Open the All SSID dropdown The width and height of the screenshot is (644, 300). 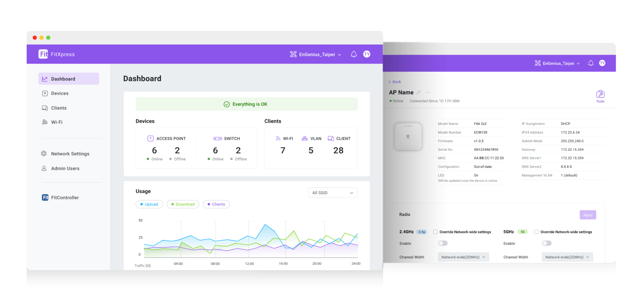[x=332, y=192]
